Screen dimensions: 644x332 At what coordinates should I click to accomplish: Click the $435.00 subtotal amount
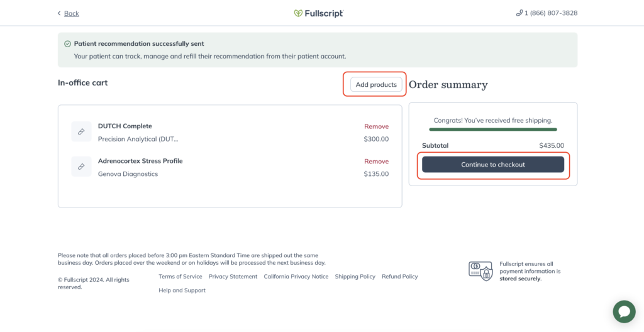coord(552,145)
